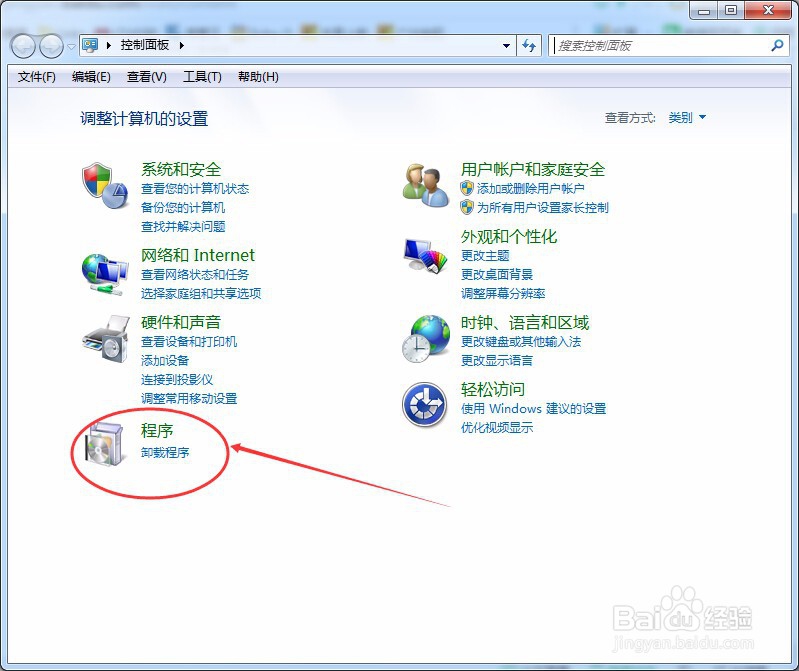Open the 轻松访问 heading

(492, 389)
